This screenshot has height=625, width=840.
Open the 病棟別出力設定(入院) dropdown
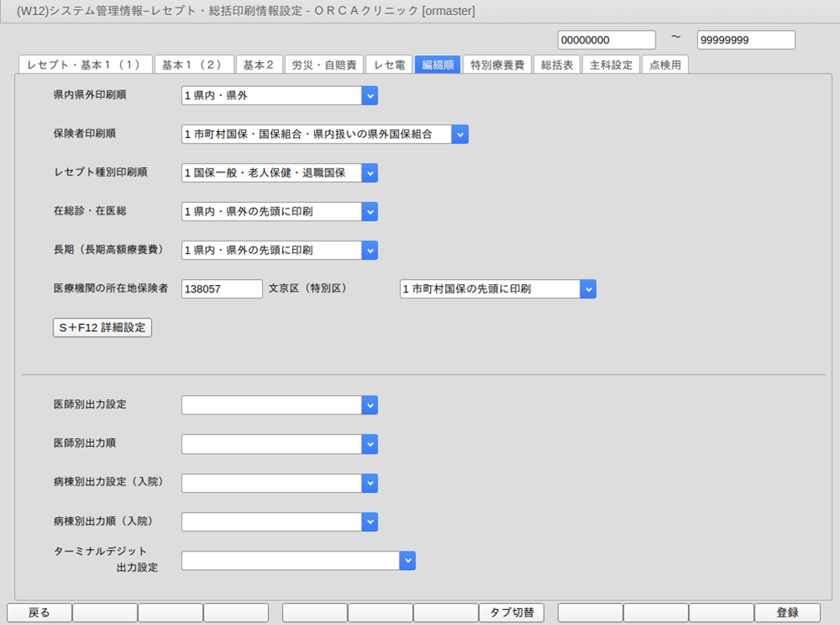(370, 483)
